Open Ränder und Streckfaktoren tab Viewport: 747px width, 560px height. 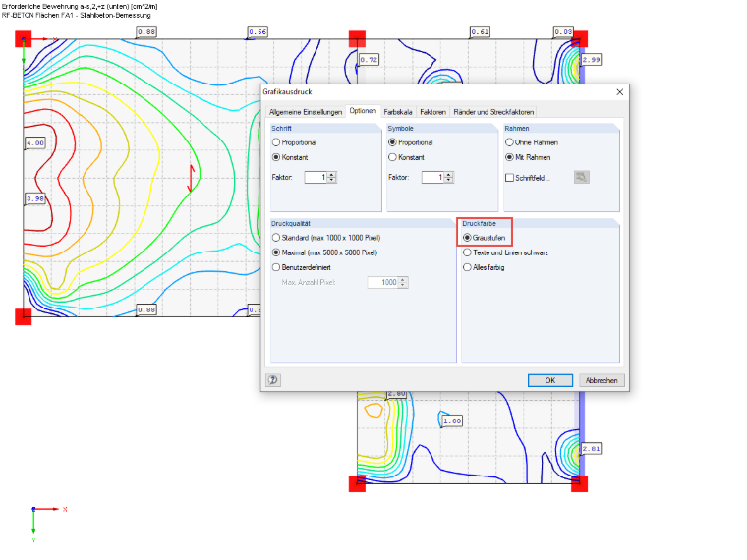click(x=493, y=112)
